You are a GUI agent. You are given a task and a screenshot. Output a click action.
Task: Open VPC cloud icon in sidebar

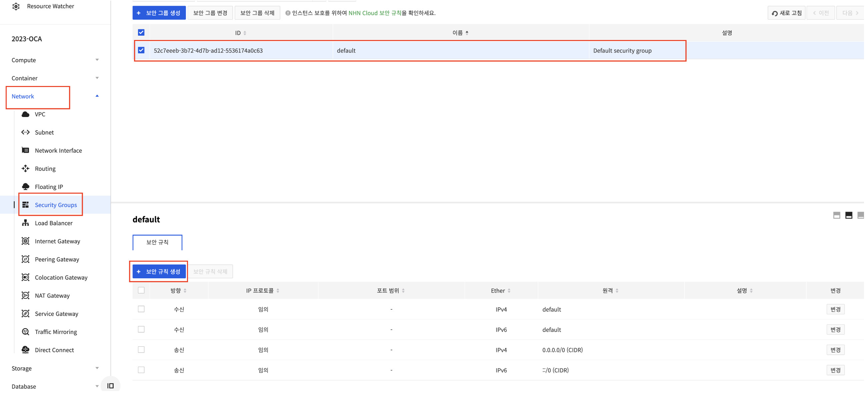click(26, 115)
